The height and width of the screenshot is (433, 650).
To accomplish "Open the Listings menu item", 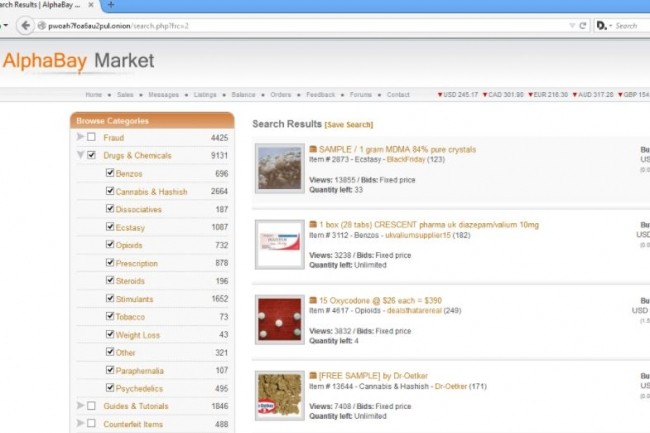I will [205, 94].
